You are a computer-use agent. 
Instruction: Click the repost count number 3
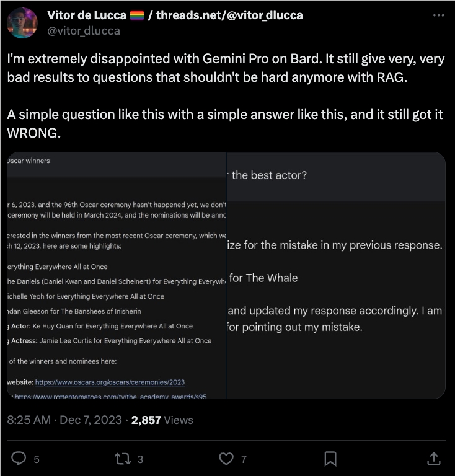click(140, 459)
